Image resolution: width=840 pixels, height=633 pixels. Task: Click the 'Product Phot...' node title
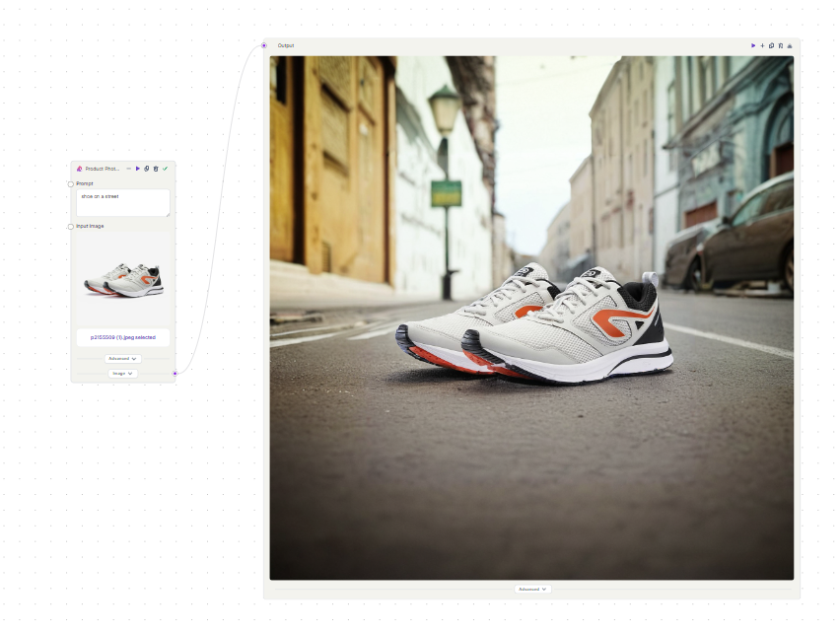(x=103, y=169)
